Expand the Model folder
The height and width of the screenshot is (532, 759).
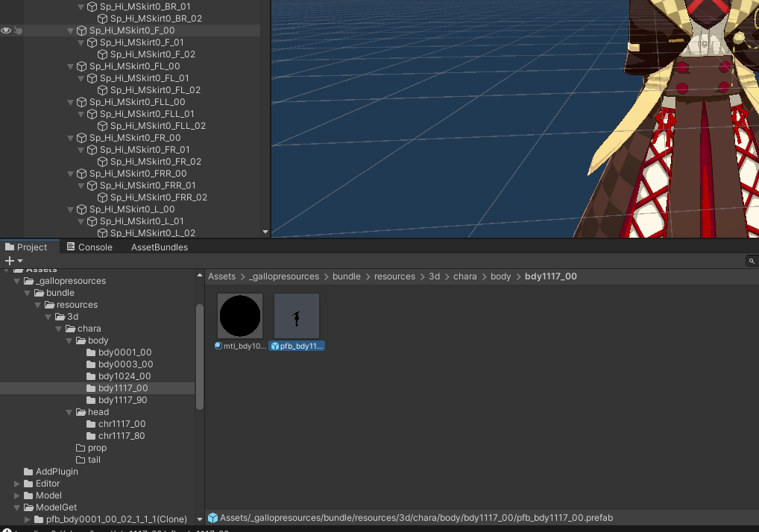tap(17, 495)
